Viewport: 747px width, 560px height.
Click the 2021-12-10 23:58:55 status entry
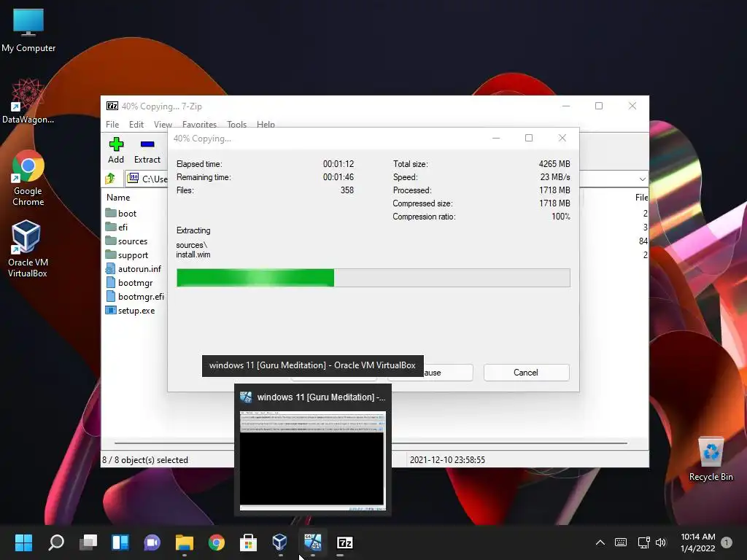point(447,459)
